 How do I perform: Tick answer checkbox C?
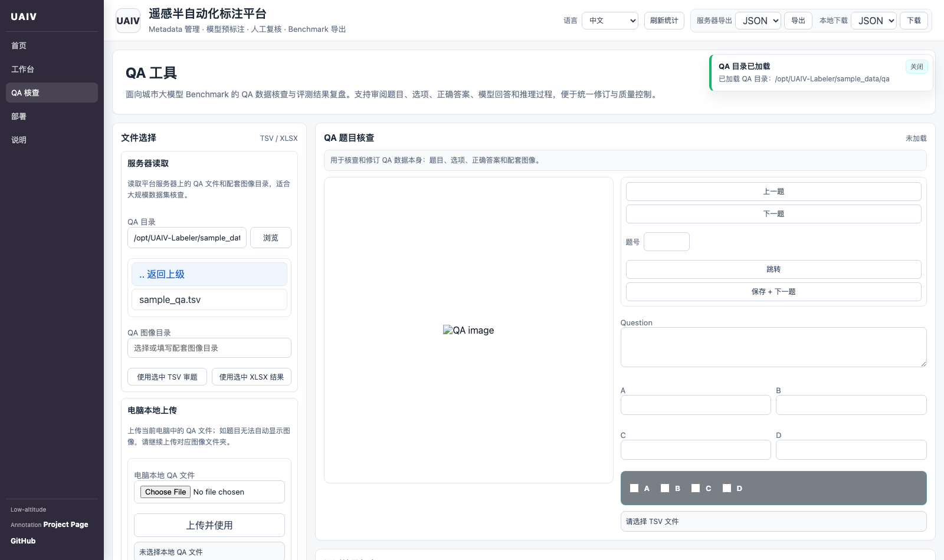pyautogui.click(x=696, y=488)
